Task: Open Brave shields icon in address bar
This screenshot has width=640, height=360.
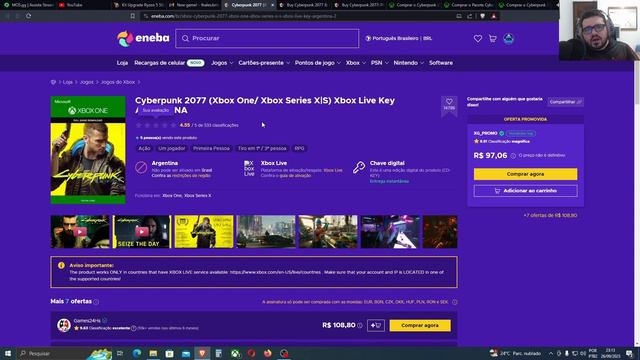Action: click(x=482, y=16)
